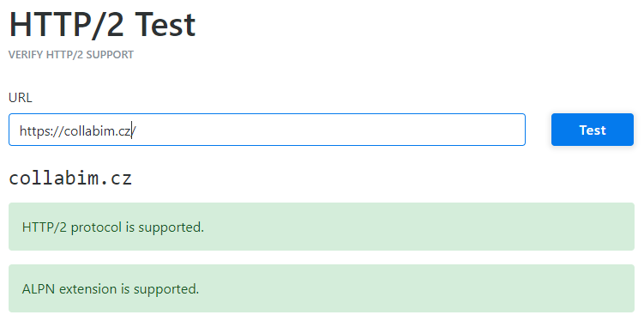
Task: Click the URL label above the field
Action: click(20, 98)
